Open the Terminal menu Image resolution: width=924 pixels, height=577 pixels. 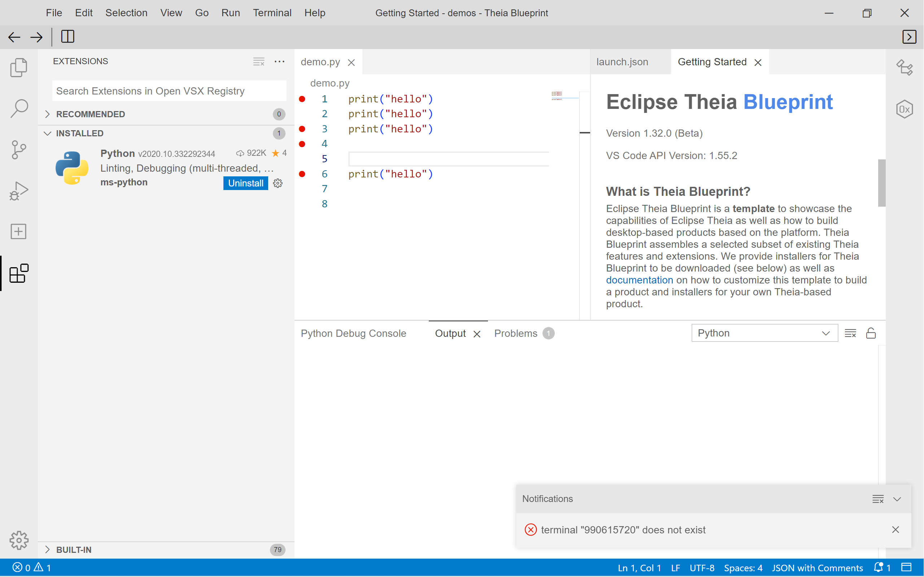coord(272,13)
